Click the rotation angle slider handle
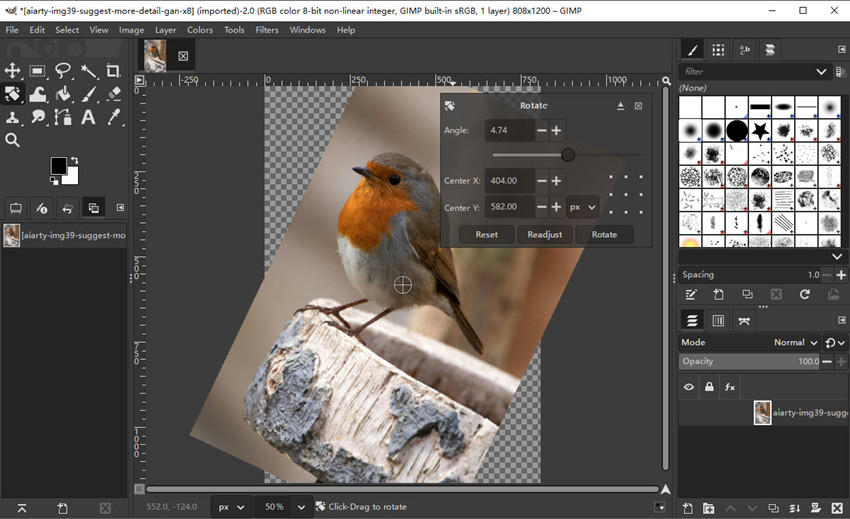 (568, 155)
